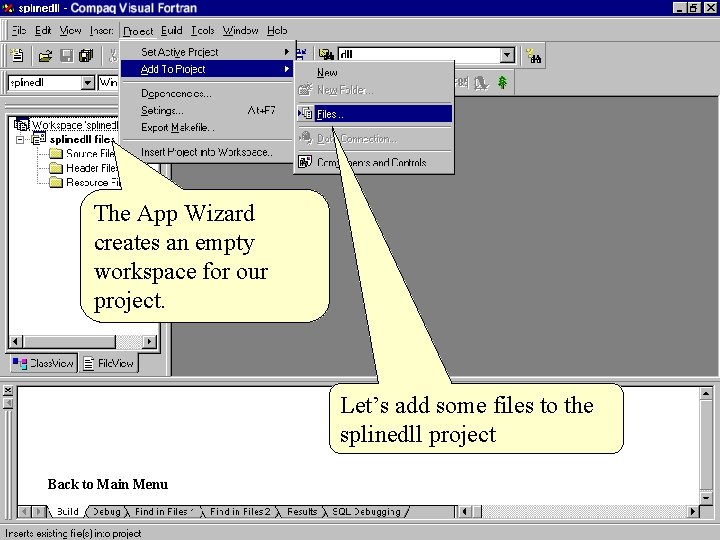This screenshot has width=720, height=540.
Task: Open the Insert menu
Action: (x=101, y=30)
